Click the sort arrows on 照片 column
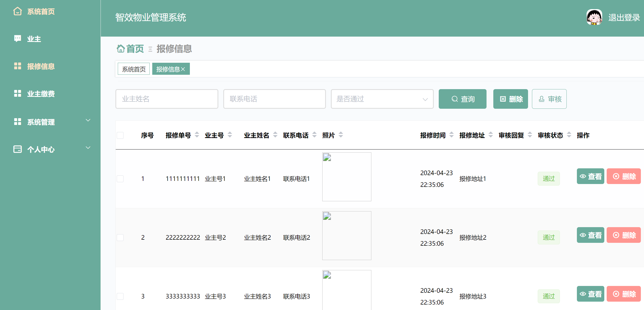The height and width of the screenshot is (310, 644). tap(341, 135)
